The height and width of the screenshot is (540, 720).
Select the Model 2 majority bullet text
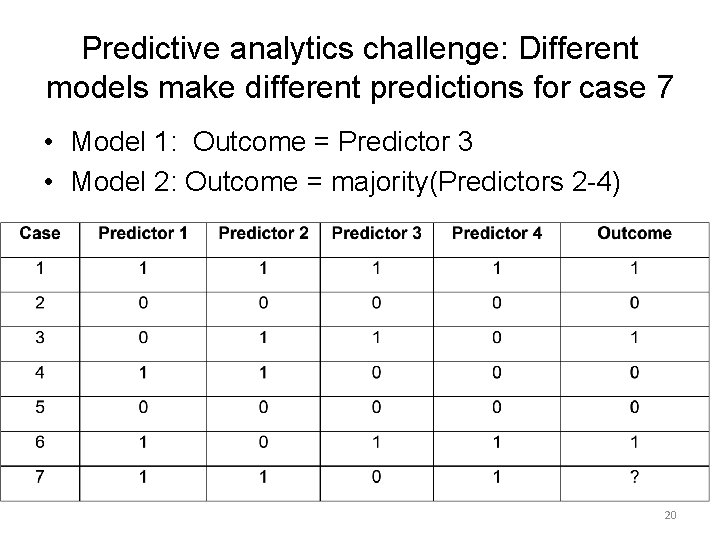tap(345, 181)
